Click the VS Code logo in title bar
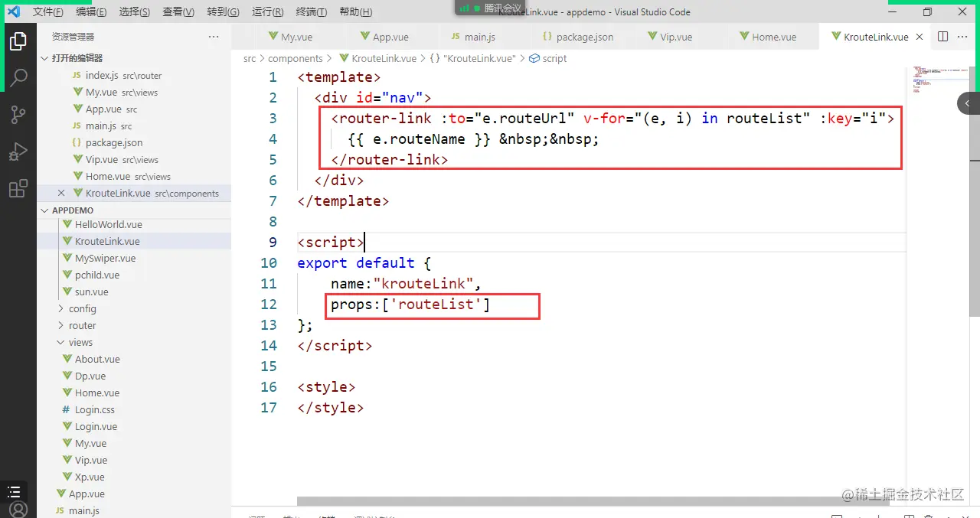The image size is (980, 518). [x=14, y=12]
